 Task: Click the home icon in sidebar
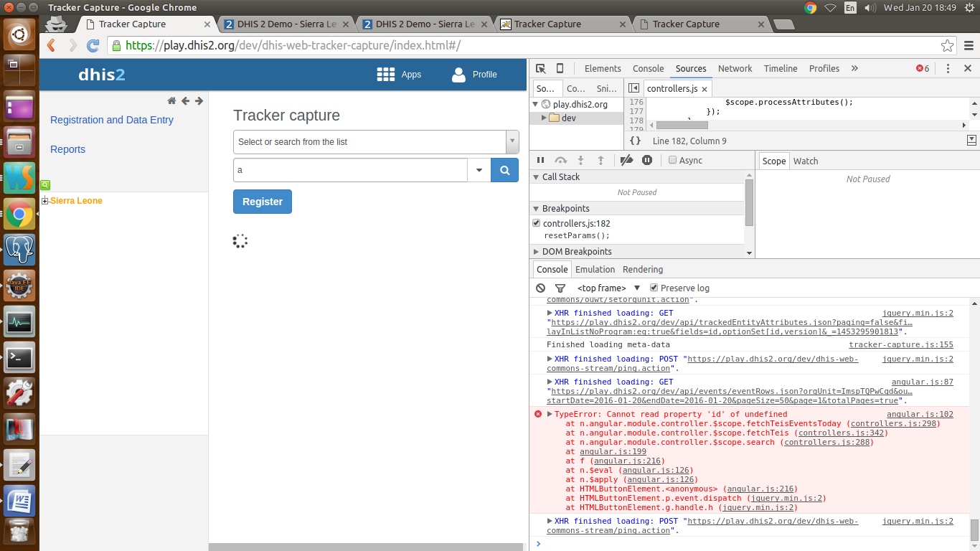pos(171,101)
